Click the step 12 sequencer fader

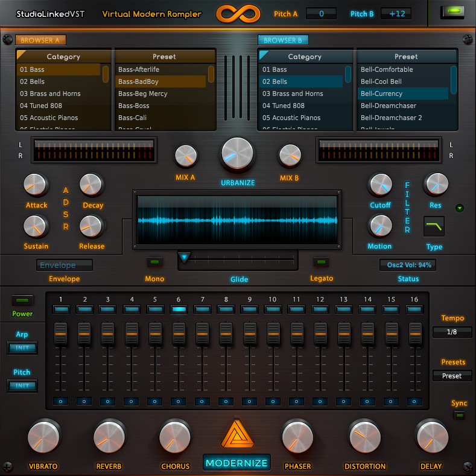pyautogui.click(x=320, y=334)
